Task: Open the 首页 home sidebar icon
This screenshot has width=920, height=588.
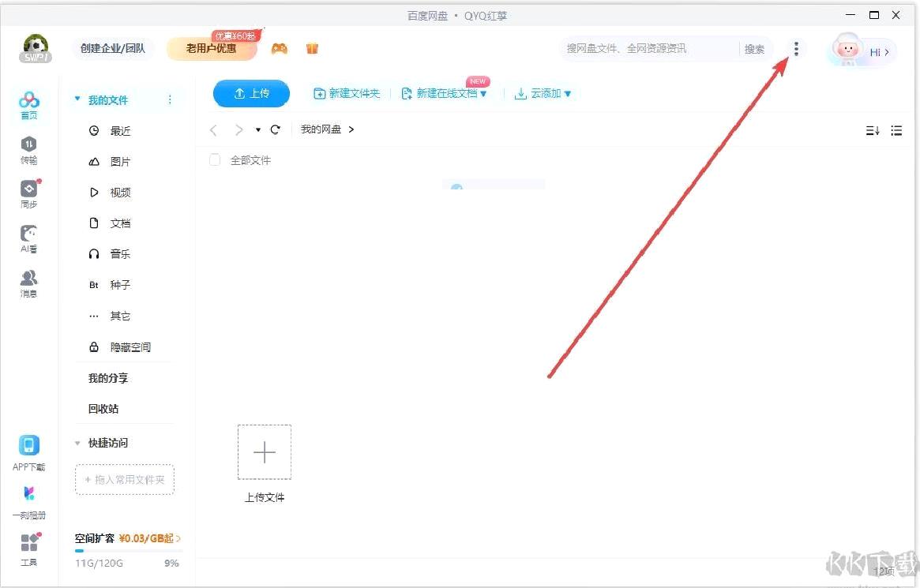Action: click(x=28, y=106)
